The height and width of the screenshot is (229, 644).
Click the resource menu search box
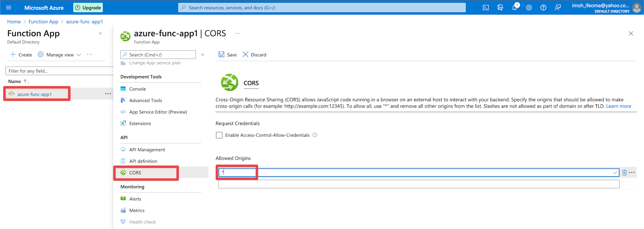click(158, 55)
